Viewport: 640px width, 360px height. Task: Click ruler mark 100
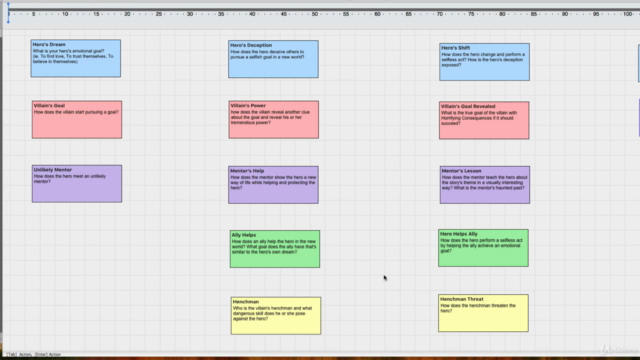click(x=628, y=14)
